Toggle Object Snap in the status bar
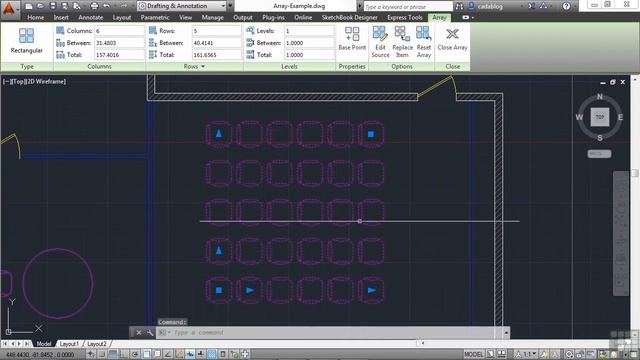 coord(146,354)
